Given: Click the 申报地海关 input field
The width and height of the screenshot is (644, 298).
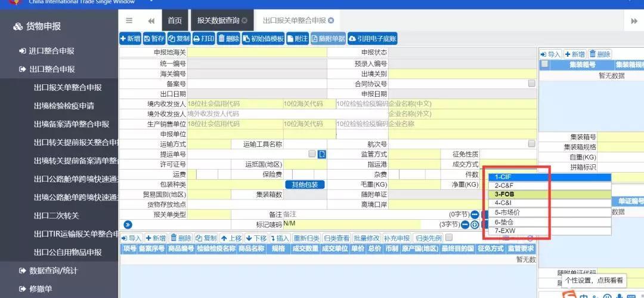Looking at the screenshot, I should click(257, 53).
